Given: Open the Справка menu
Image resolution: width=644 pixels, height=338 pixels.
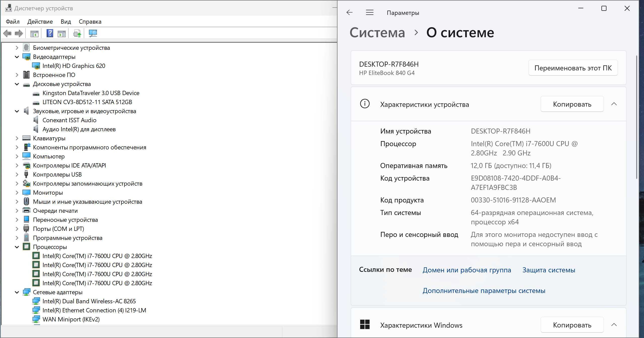Looking at the screenshot, I should pyautogui.click(x=90, y=22).
